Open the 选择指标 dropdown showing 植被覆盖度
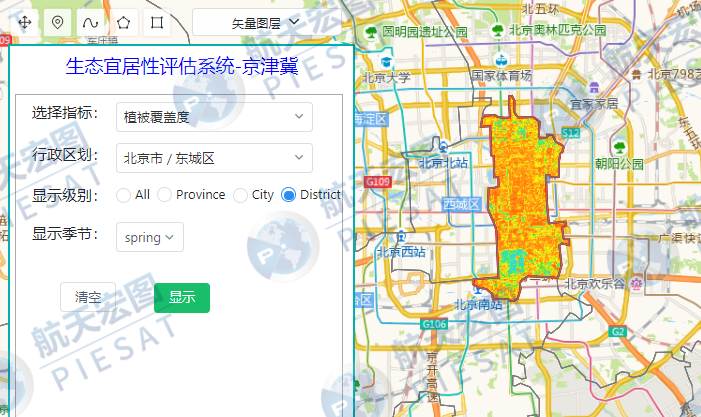701x417 pixels. (214, 117)
